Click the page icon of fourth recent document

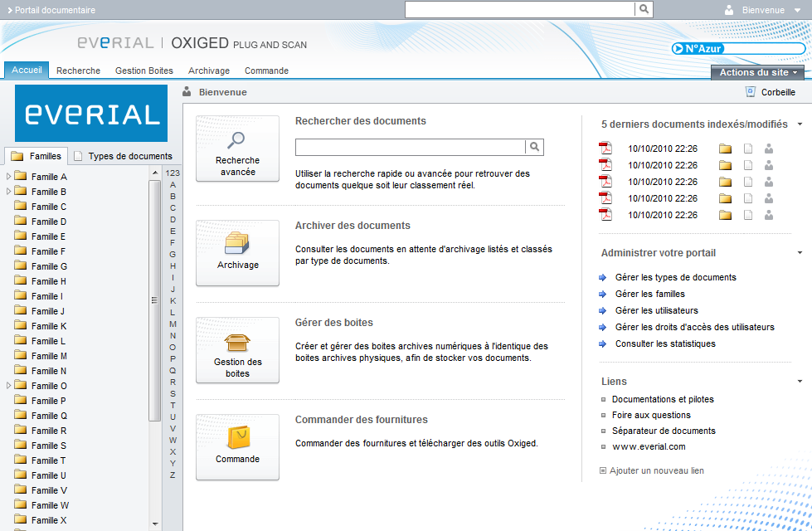point(748,199)
